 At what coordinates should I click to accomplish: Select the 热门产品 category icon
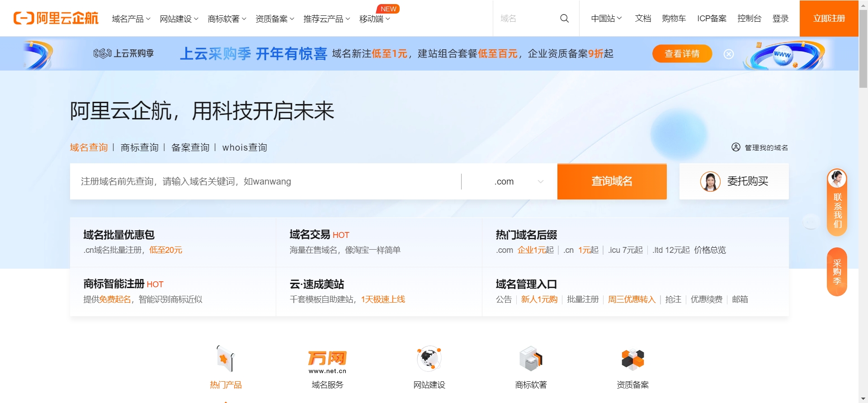226,359
